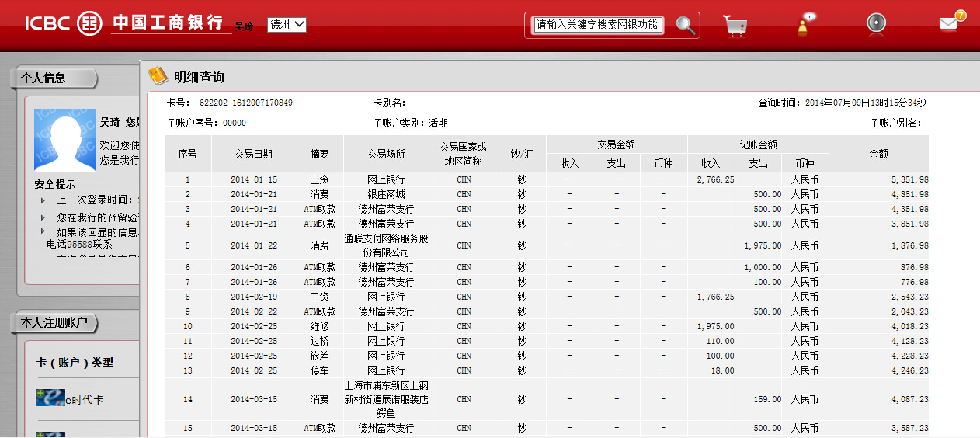Select the 本人注册账户 panel tab
This screenshot has width=980, height=438.
pos(54,322)
